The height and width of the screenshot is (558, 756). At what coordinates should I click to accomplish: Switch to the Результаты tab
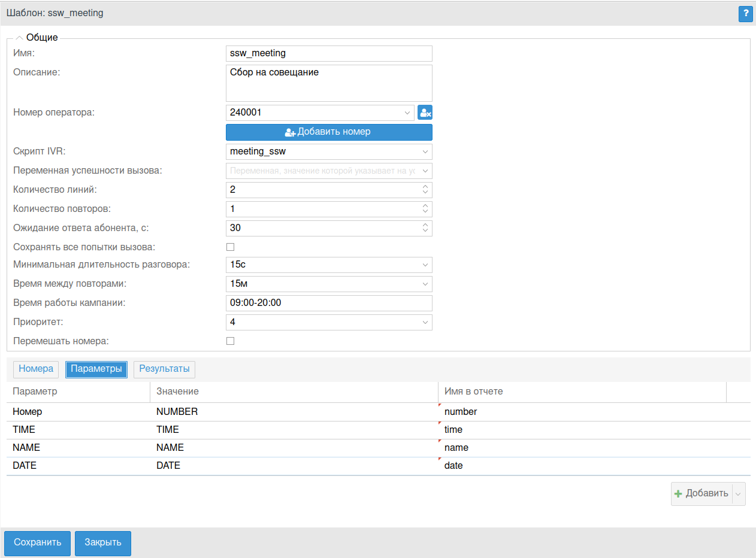164,369
